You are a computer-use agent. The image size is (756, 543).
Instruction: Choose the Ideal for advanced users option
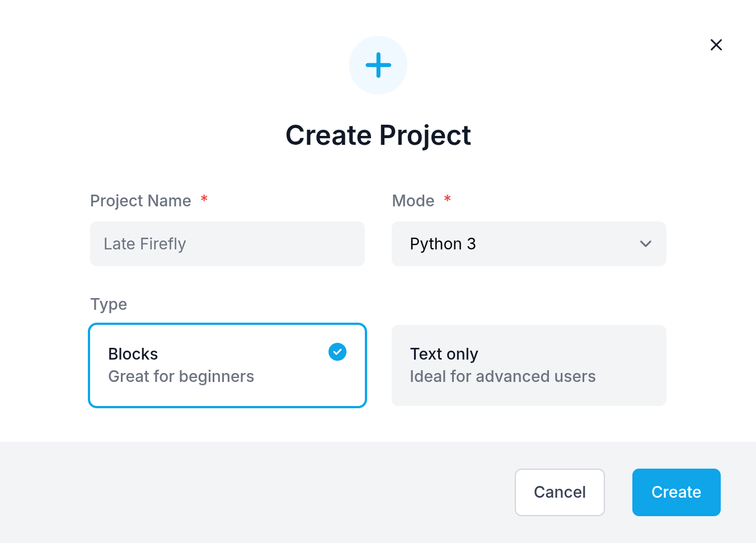pyautogui.click(x=503, y=376)
